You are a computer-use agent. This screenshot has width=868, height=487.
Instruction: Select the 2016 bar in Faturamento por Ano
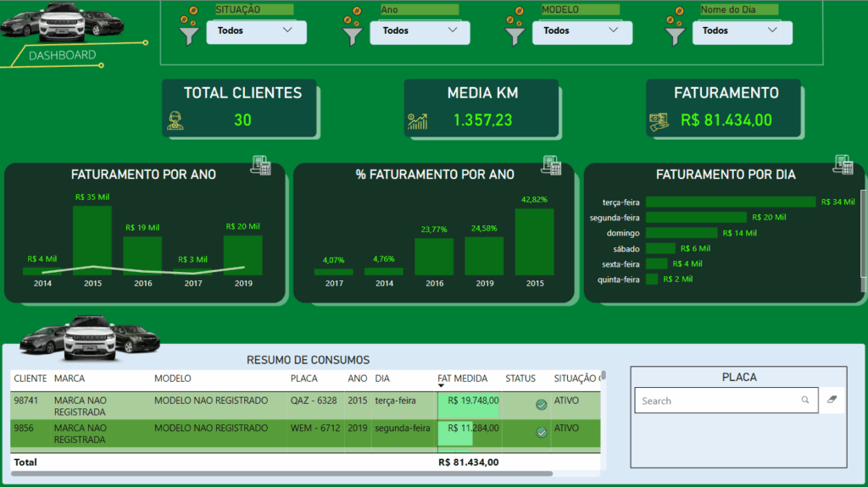pos(142,256)
